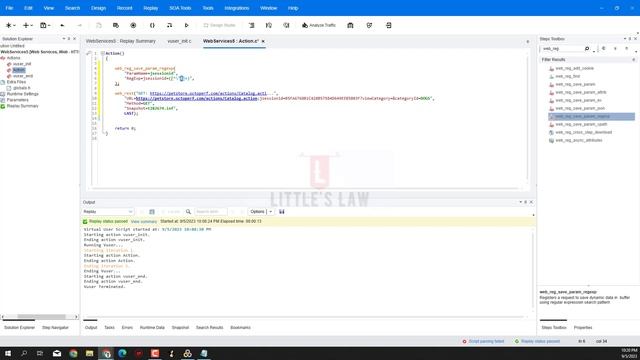Select web_reg_save_param step in toolbox
640x360 pixels.
pos(575,84)
